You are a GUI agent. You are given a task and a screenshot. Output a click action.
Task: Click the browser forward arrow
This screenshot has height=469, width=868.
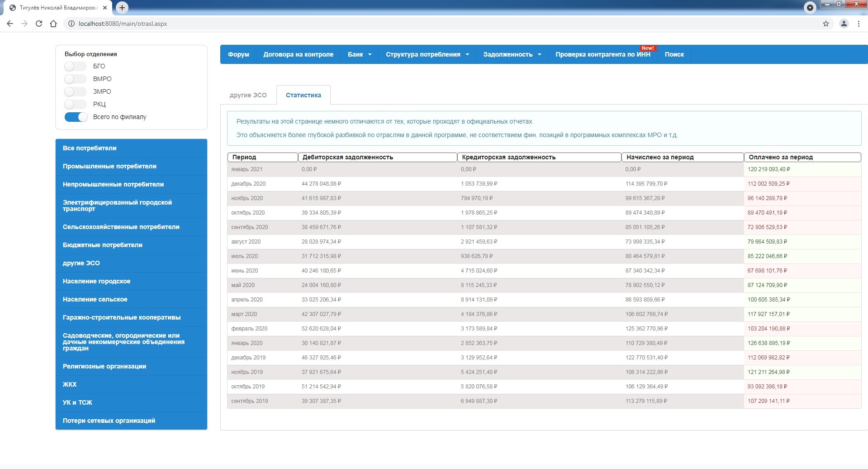tap(24, 24)
